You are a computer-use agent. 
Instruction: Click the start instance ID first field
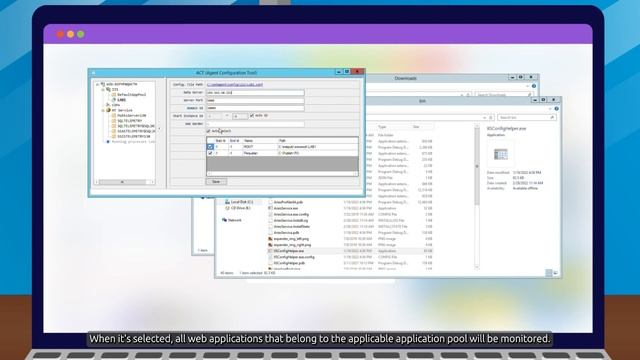click(215, 116)
